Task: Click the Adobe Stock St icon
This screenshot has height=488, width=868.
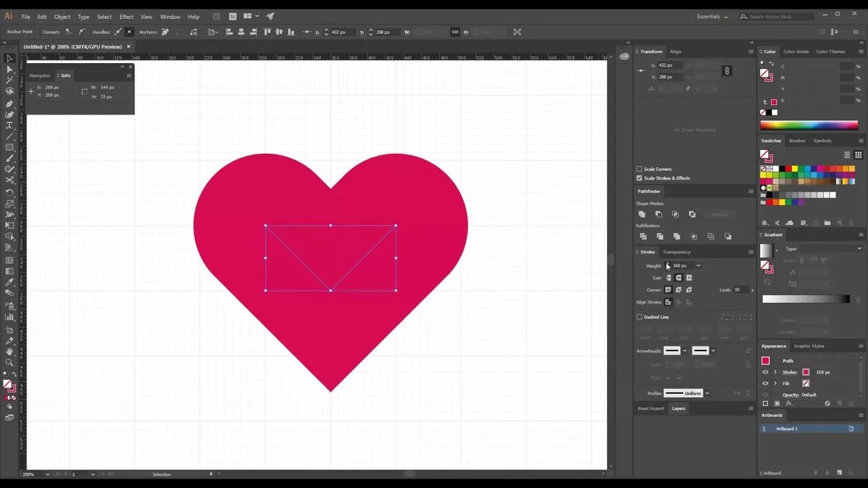Action: pos(233,16)
